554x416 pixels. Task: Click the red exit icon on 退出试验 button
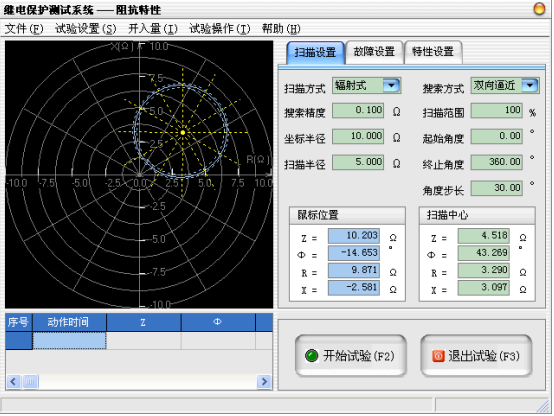tap(438, 356)
